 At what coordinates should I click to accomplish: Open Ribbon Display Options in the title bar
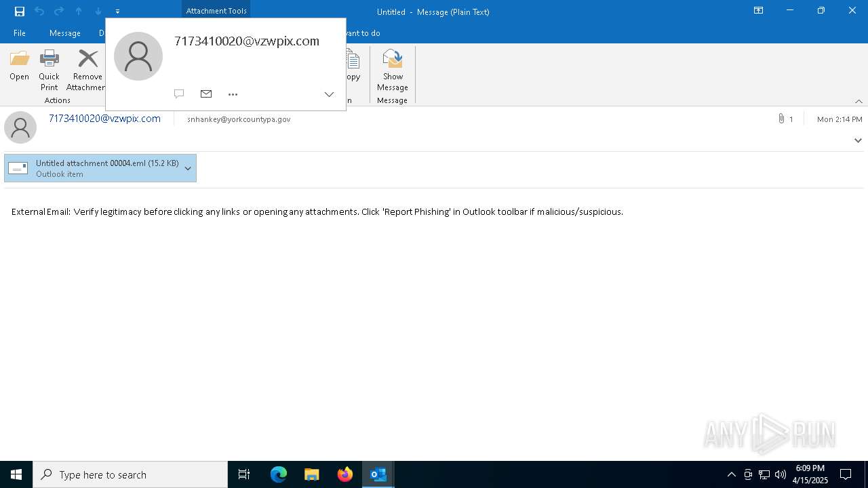759,11
